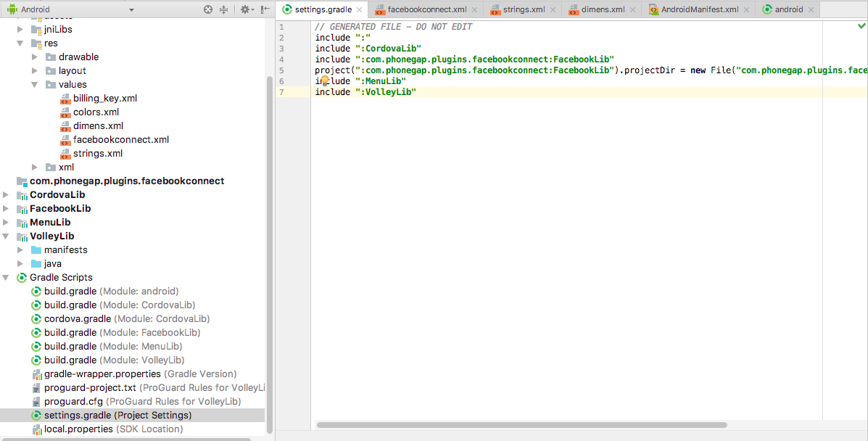Image resolution: width=868 pixels, height=441 pixels.
Task: Switch to the strings.xml tab
Action: click(x=524, y=10)
